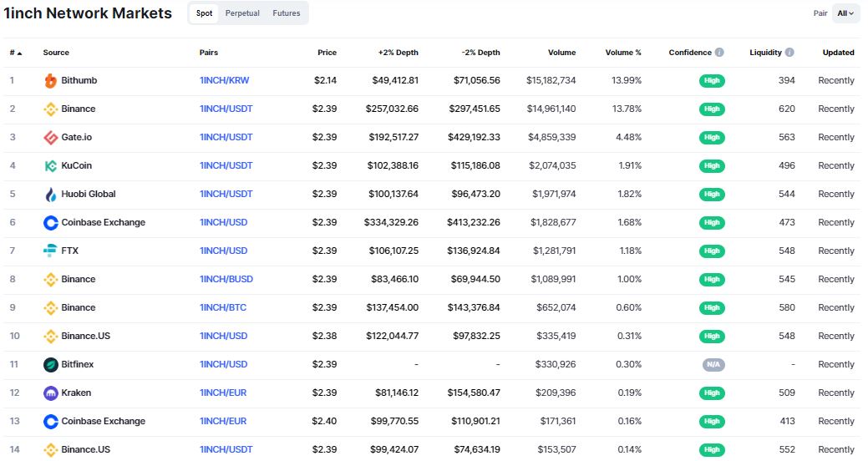Open FTX 1INCH/USD pair link

(x=224, y=251)
